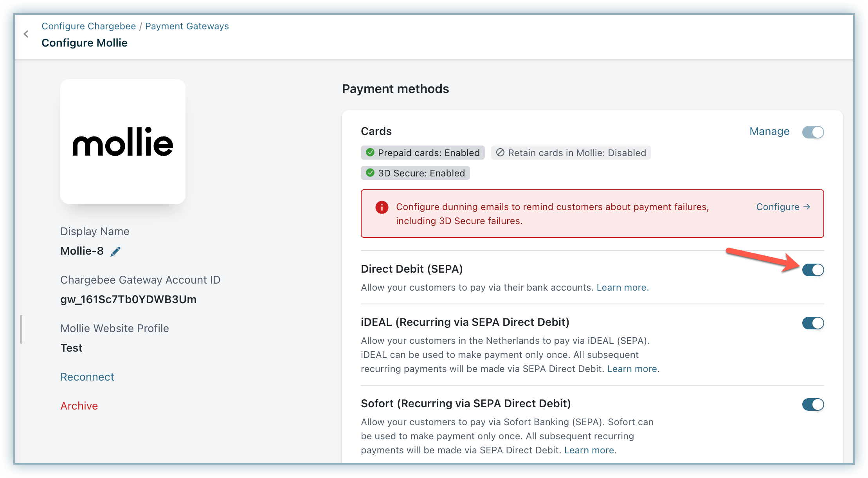Image resolution: width=868 pixels, height=478 pixels.
Task: Click the back chevron arrow icon
Action: [x=26, y=34]
